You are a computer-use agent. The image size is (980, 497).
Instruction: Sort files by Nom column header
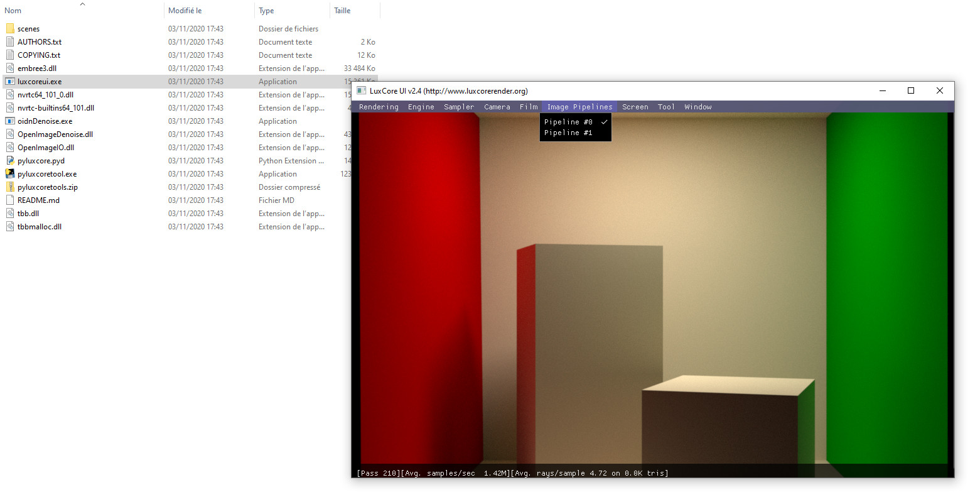[x=13, y=11]
